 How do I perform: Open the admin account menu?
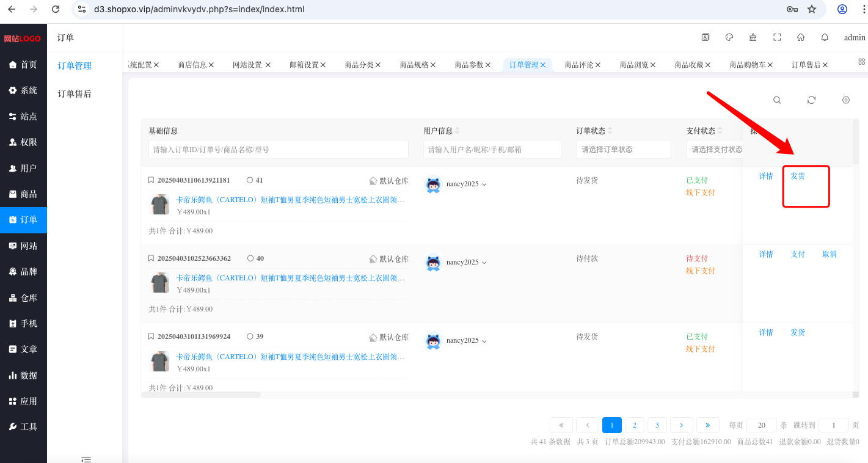click(x=855, y=37)
